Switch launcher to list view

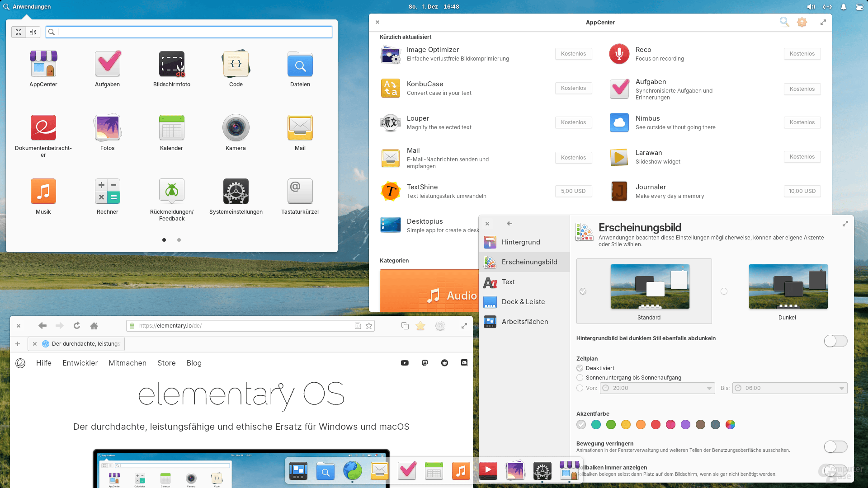tap(32, 32)
